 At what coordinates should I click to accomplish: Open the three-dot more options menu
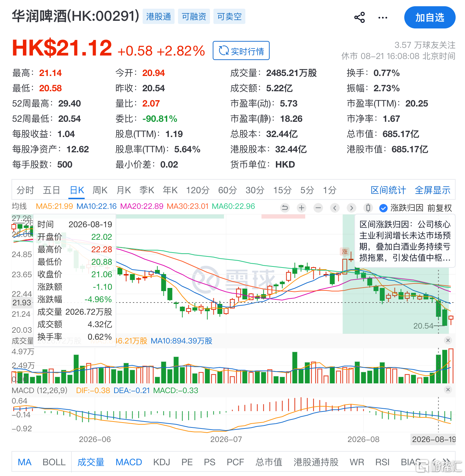point(383,17)
